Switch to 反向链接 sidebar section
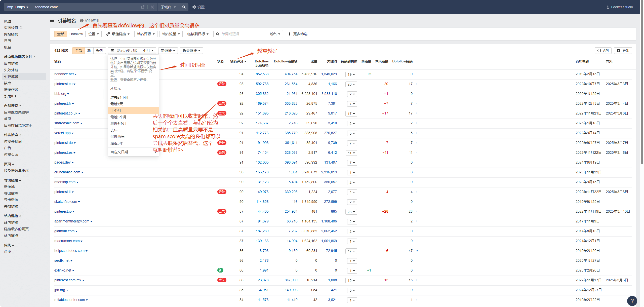 (11, 63)
